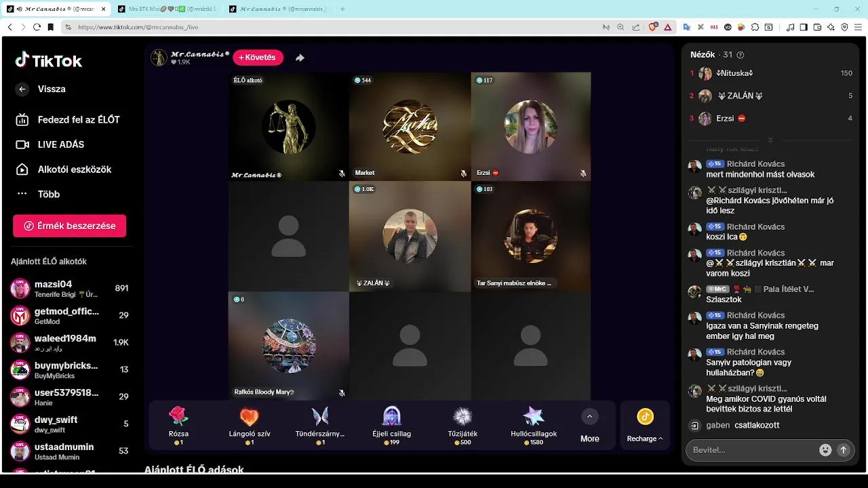868x488 pixels.
Task: Send a Tűzijáték gift
Action: (x=462, y=425)
